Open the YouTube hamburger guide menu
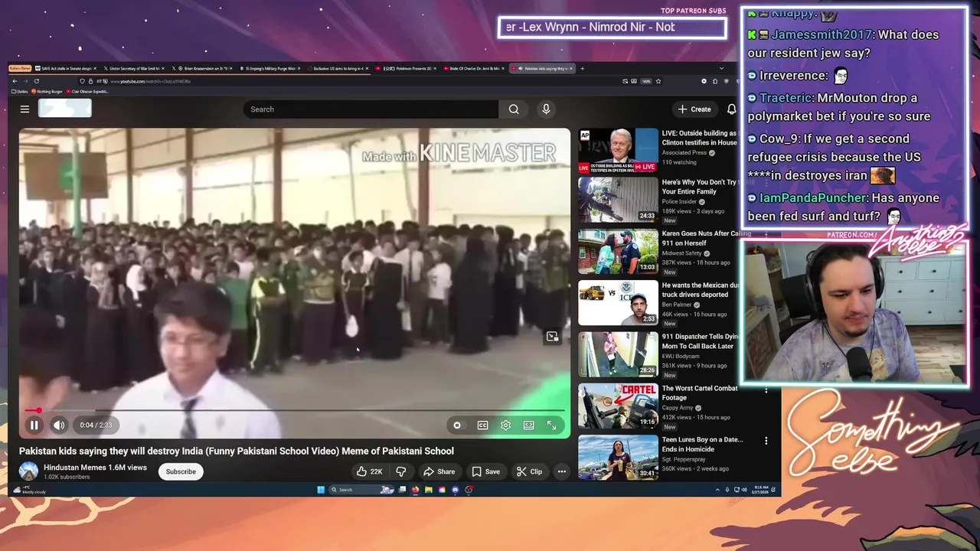Viewport: 980px width, 551px height. (x=24, y=109)
